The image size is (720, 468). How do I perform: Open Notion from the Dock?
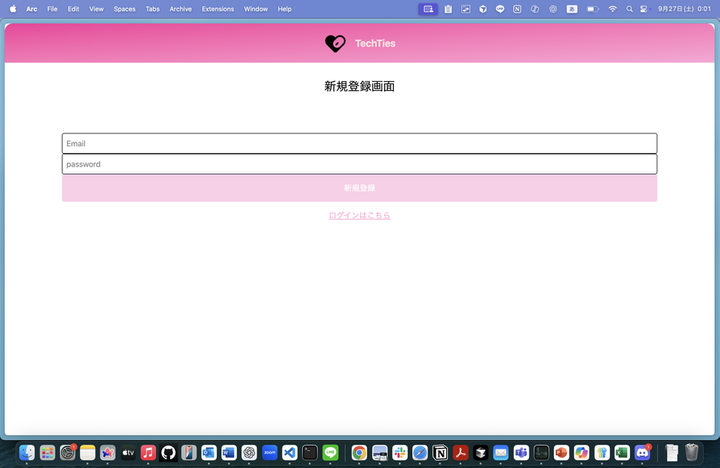click(440, 453)
